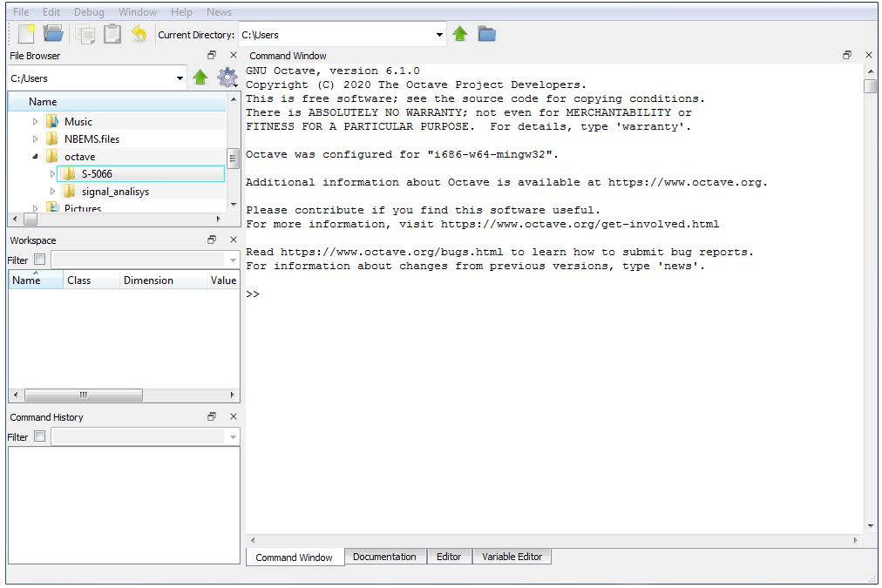Open the File menu
The height and width of the screenshot is (588, 882).
21,12
